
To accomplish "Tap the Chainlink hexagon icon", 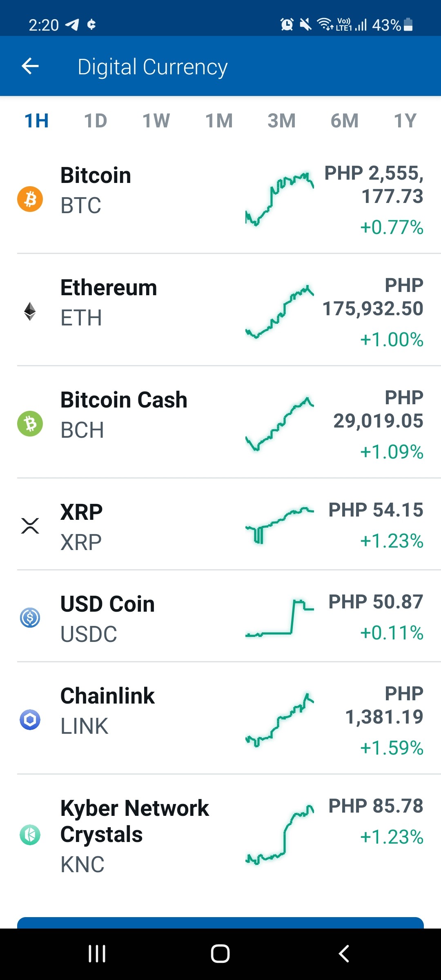I will click(30, 719).
